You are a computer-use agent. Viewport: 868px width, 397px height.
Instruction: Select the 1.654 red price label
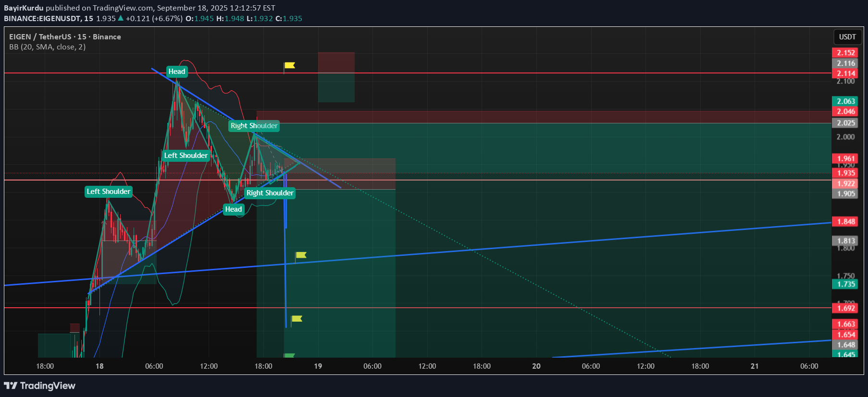pyautogui.click(x=845, y=335)
